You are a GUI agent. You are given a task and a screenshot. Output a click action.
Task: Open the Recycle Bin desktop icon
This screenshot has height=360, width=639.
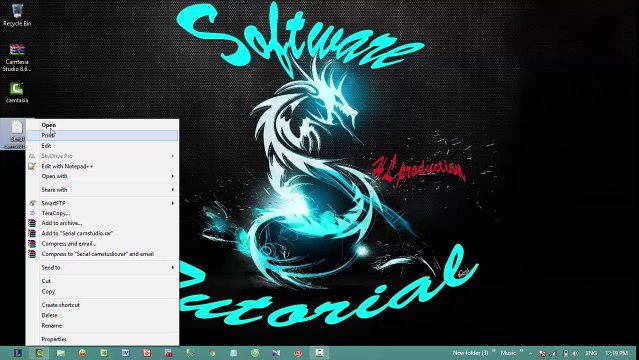tap(17, 15)
